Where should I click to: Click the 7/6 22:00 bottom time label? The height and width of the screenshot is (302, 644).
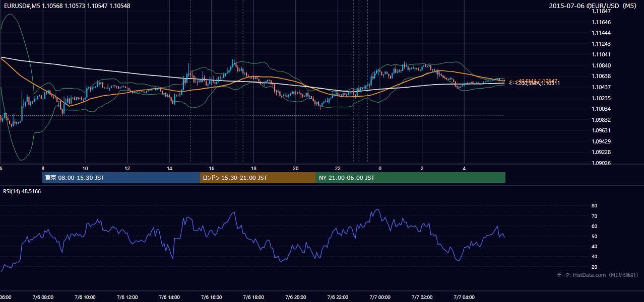[338, 297]
